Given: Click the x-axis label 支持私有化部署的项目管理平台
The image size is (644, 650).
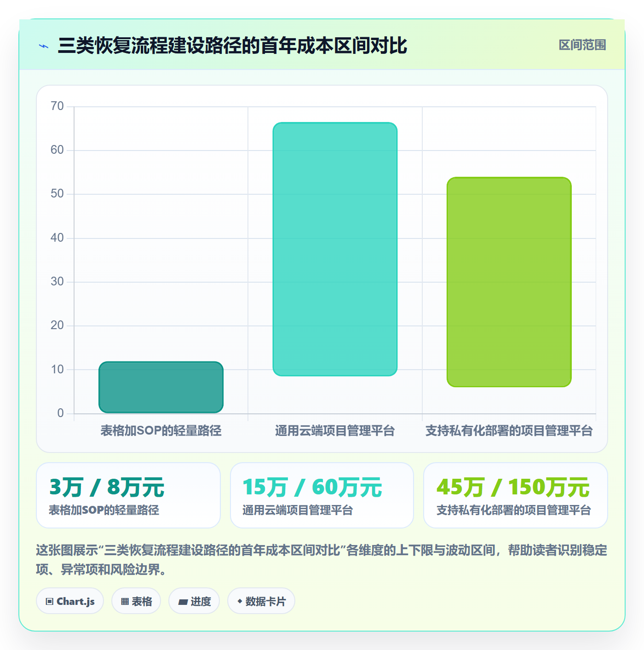Looking at the screenshot, I should [509, 431].
